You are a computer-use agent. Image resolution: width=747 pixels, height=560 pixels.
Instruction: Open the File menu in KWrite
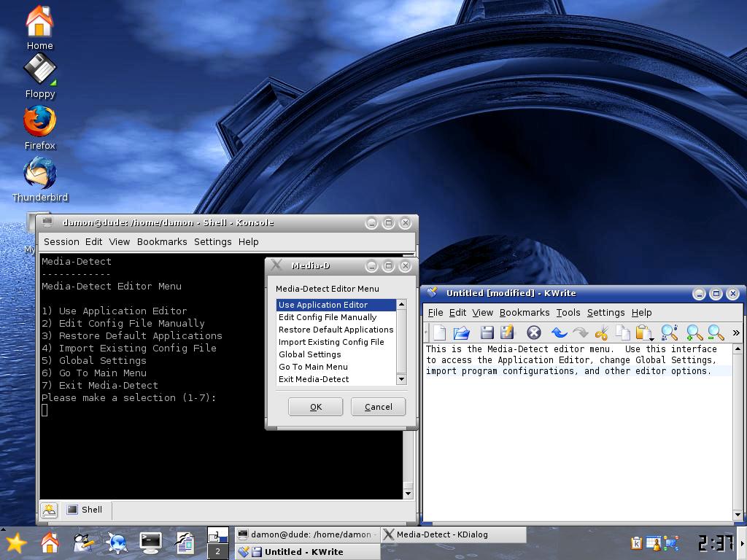point(436,312)
